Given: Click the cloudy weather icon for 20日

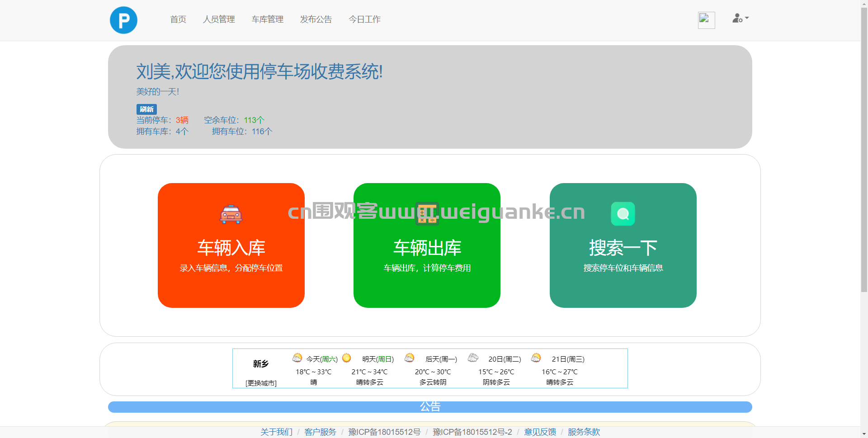Looking at the screenshot, I should click(473, 358).
